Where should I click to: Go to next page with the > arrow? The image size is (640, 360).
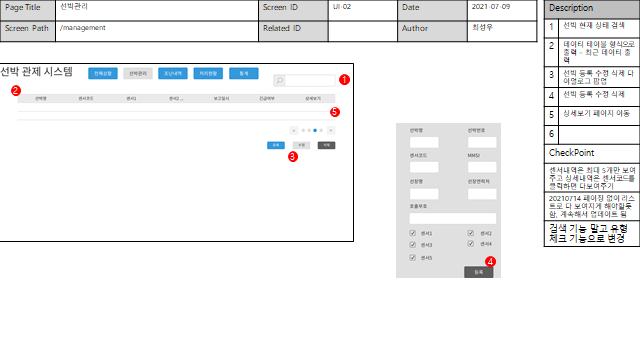(331, 131)
